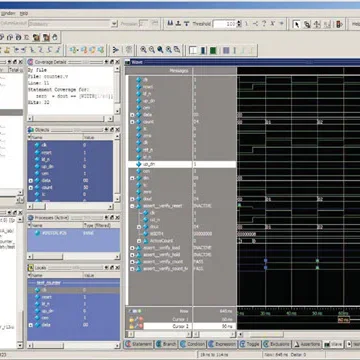Click the Cursor 1 lock icon
Screen dimensions: 360x360
pos(132,319)
